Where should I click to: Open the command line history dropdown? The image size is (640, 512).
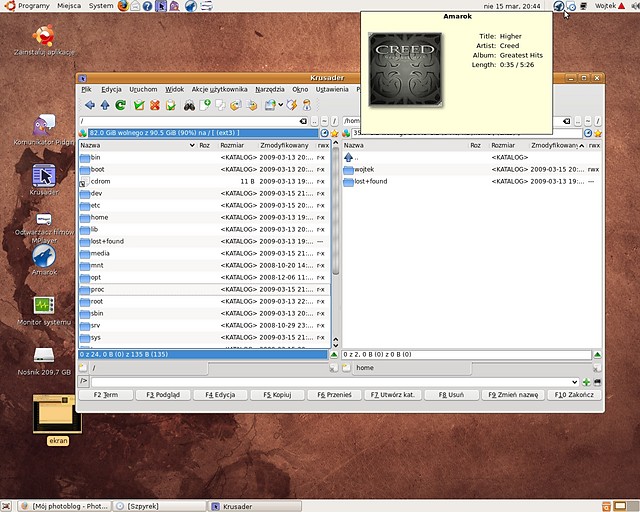(575, 382)
